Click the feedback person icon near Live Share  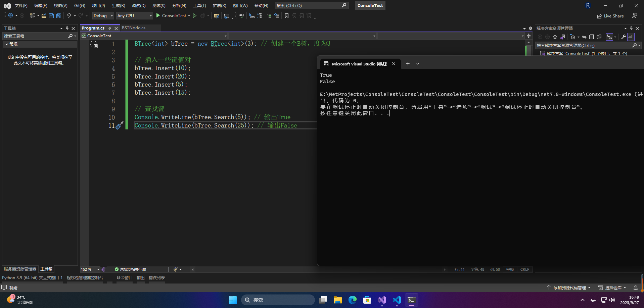tap(635, 16)
